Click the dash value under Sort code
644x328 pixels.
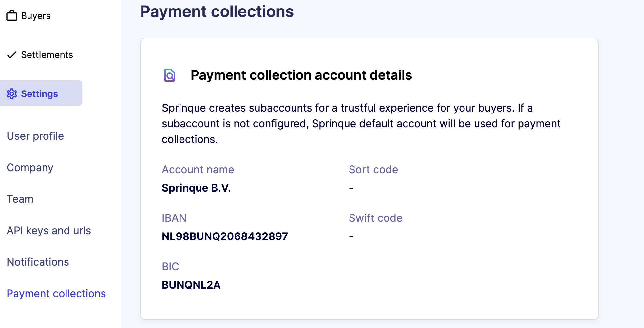pos(351,188)
